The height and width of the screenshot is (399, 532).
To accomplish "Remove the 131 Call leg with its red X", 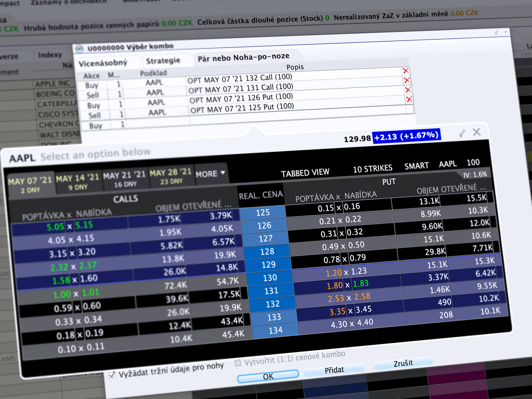I will 407,80.
